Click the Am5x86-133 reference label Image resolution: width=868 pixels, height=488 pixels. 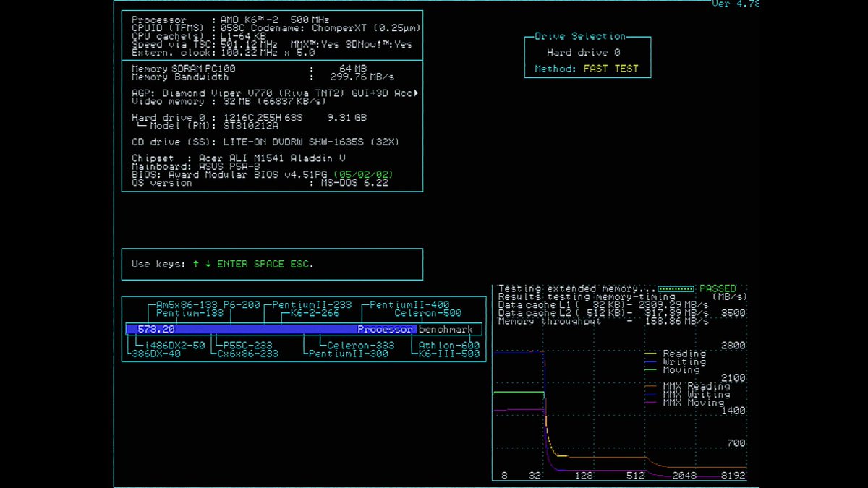(x=187, y=305)
